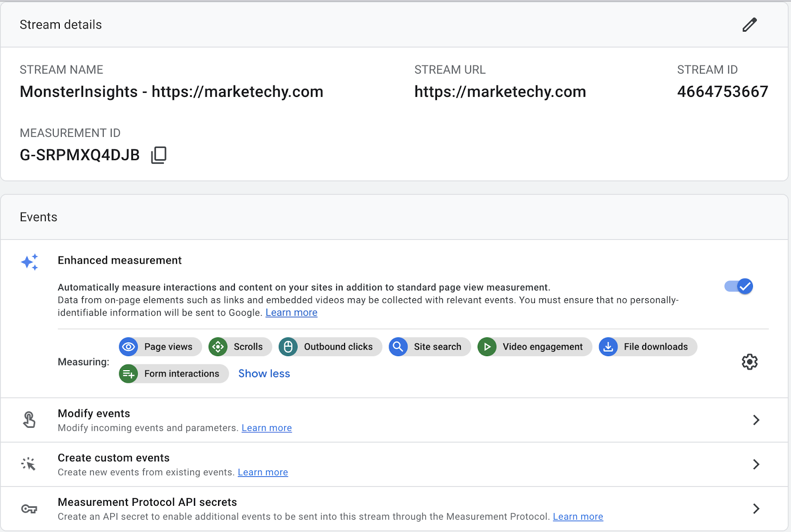The width and height of the screenshot is (791, 532).
Task: Click the MEASUREMENT ID label
Action: click(x=70, y=133)
